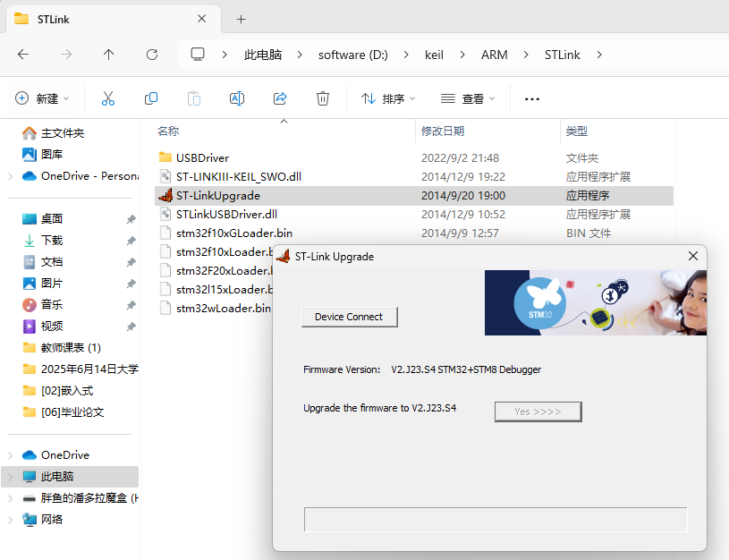Image resolution: width=729 pixels, height=560 pixels.
Task: Open the 新建 (New) menu
Action: 42,98
